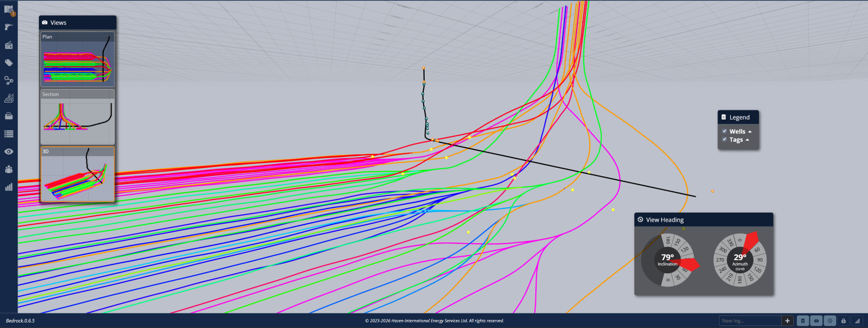
Task: Click the document icon in Legend header
Action: pos(724,117)
